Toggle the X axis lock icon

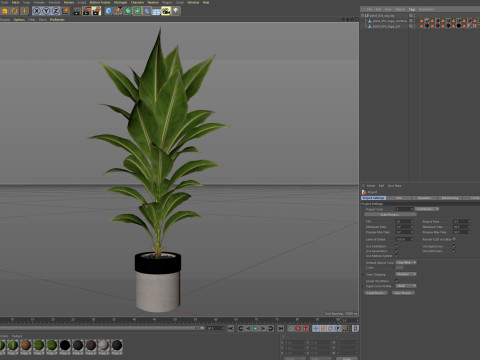click(37, 11)
